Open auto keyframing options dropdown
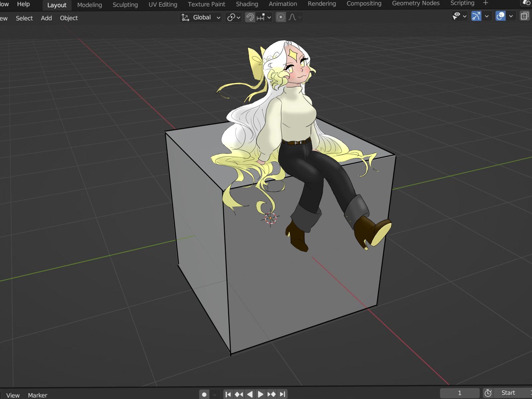Viewport: 532px width, 399px height. (215, 394)
